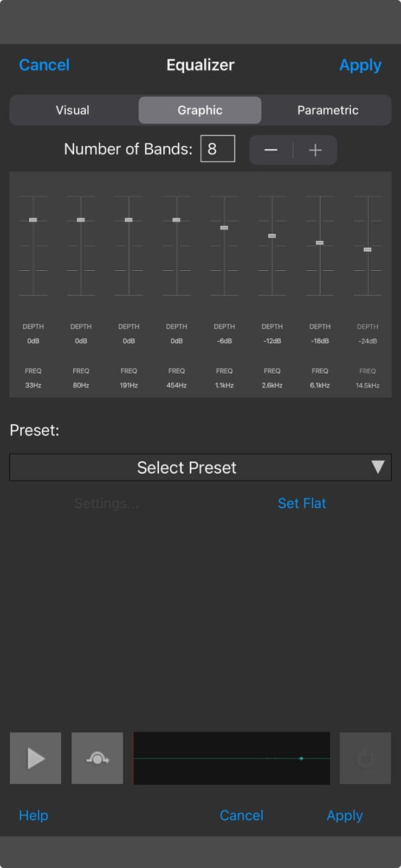The image size is (401, 868).
Task: Click the dimmed power button at bottom right
Action: coord(365,758)
